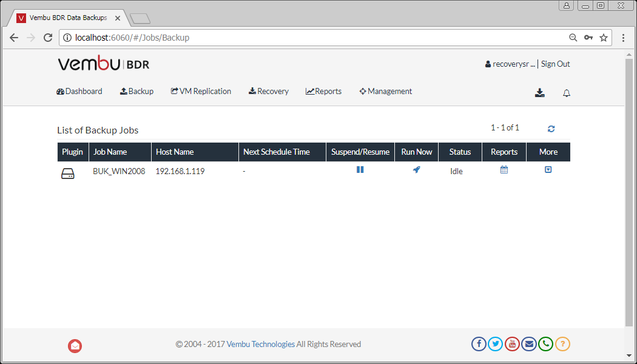Viewport: 637px width, 364px height.
Task: Open the Backup menu
Action: pos(136,92)
